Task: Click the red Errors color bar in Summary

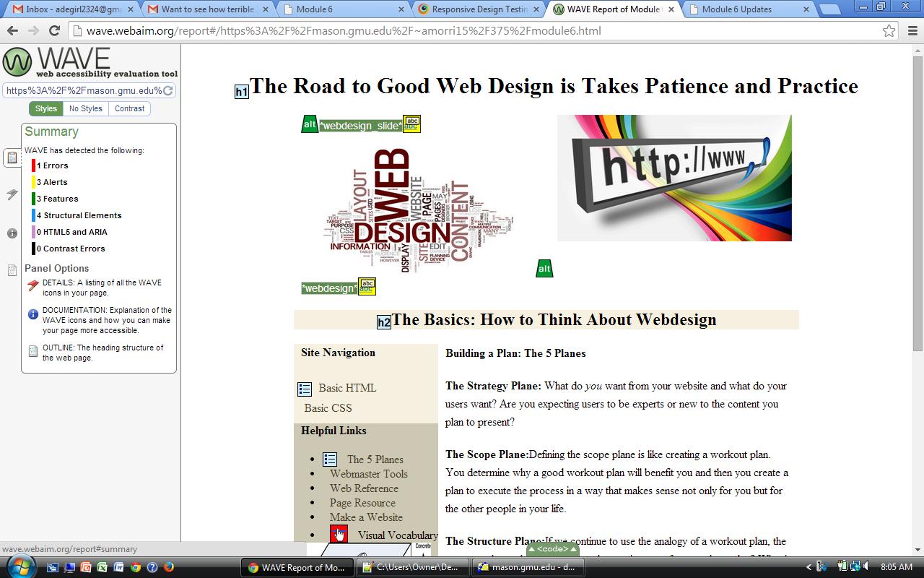Action: (33, 165)
